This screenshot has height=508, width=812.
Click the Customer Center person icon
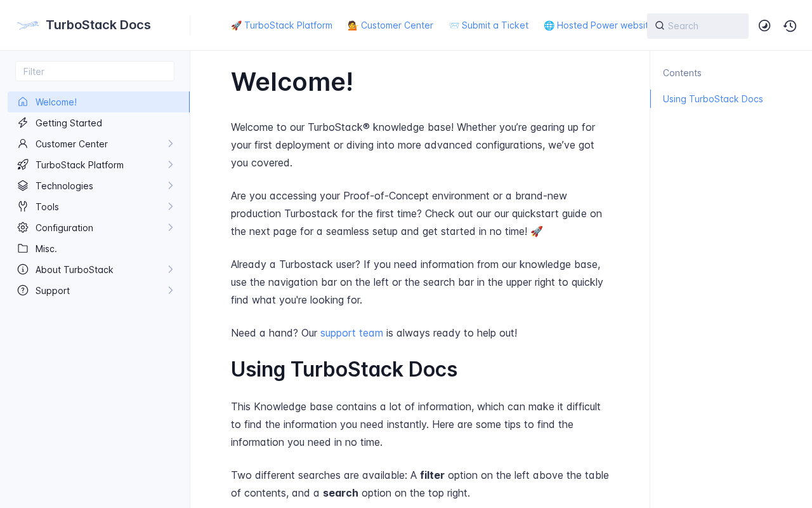click(23, 144)
